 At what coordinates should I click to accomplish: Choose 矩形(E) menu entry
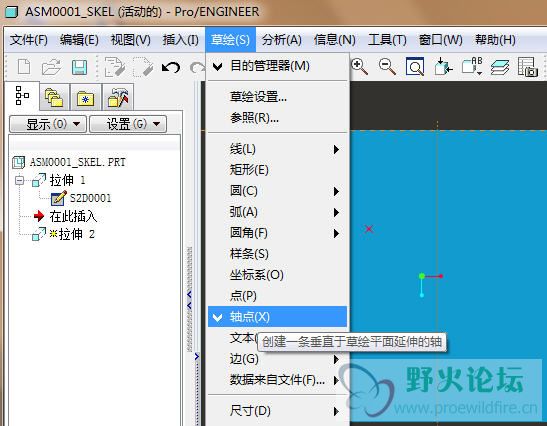pyautogui.click(x=278, y=170)
